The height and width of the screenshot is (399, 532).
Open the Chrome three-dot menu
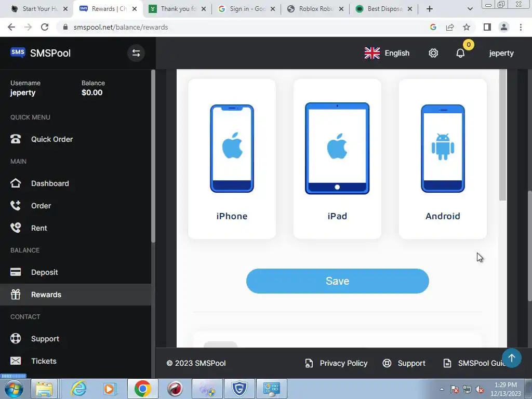(521, 27)
